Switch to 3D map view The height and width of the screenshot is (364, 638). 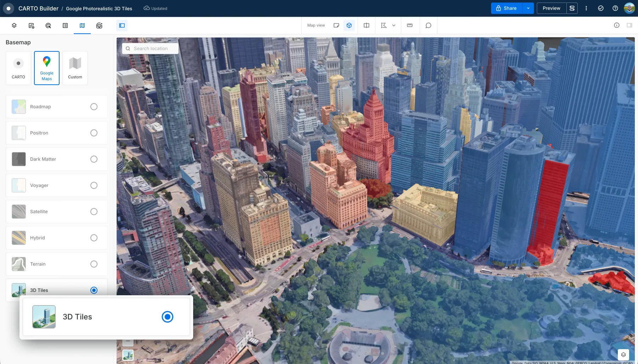pos(349,26)
